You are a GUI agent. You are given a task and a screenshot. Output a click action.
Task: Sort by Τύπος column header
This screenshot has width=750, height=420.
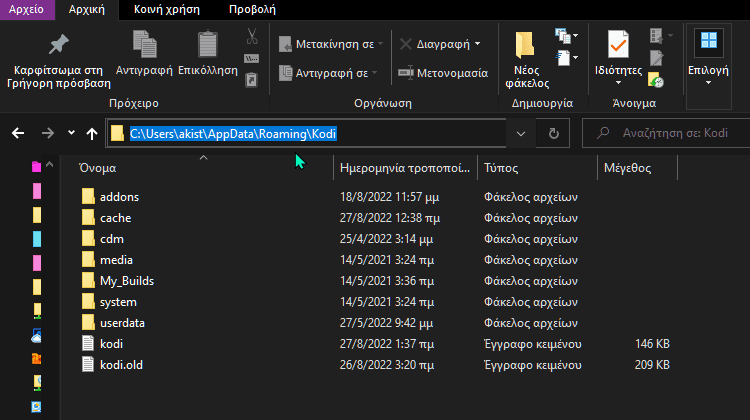(x=501, y=168)
